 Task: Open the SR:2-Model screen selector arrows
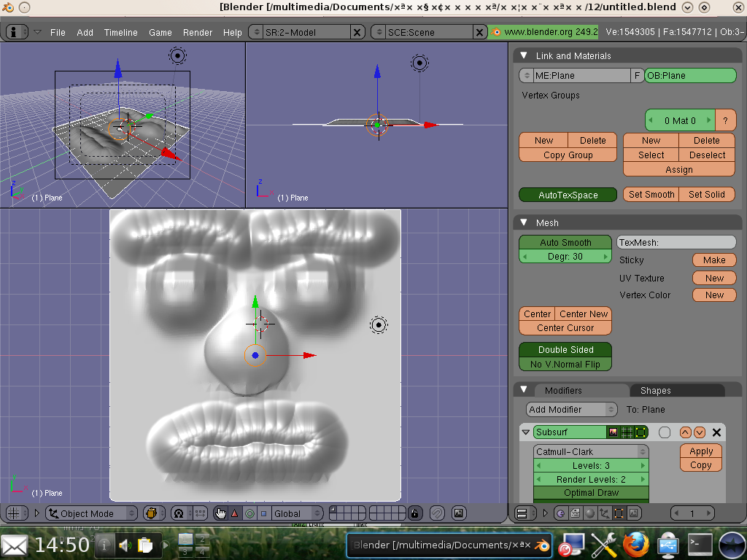click(x=257, y=32)
